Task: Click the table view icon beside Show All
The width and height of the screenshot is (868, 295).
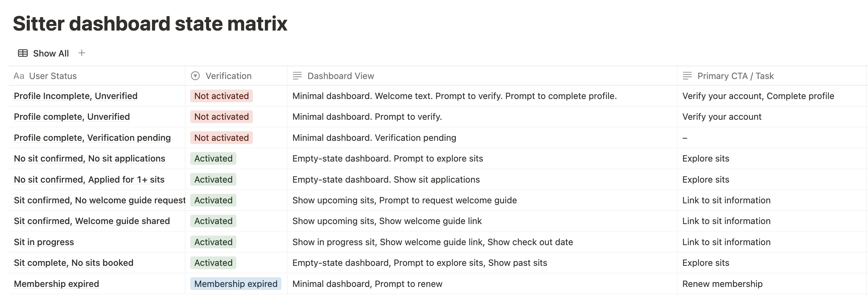Action: 23,53
